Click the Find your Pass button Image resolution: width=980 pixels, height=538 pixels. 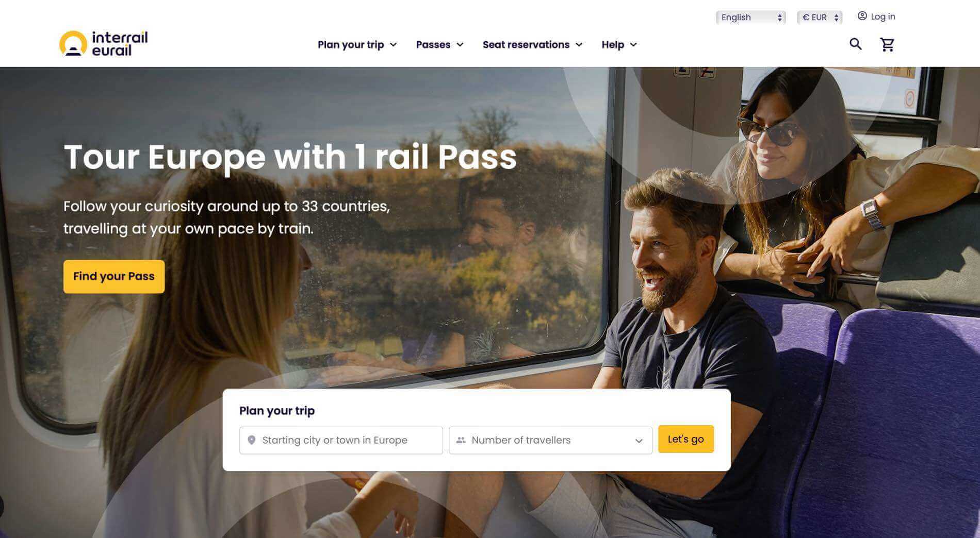point(114,277)
